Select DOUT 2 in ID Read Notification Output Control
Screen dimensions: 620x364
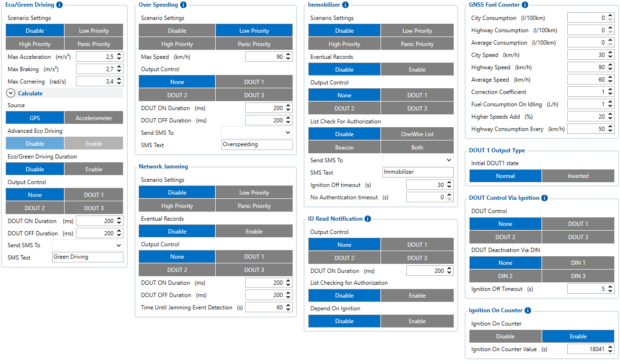pos(344,258)
